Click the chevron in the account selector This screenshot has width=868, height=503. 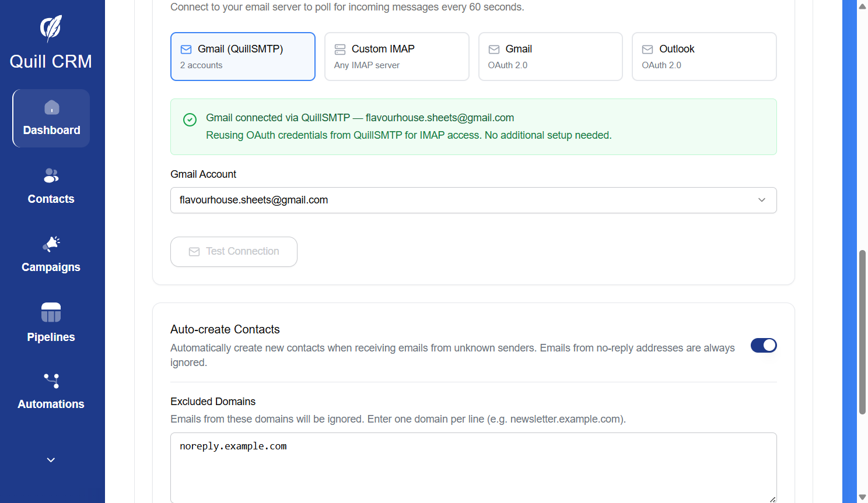(762, 200)
